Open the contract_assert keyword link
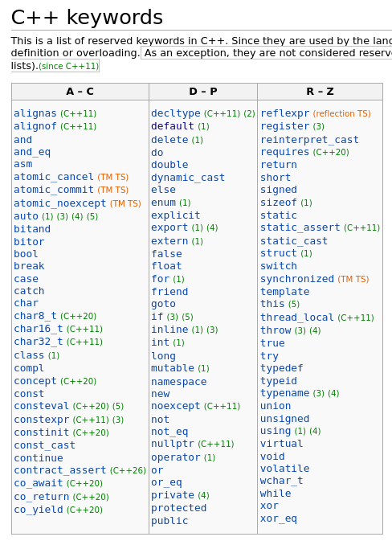392x545 pixels. click(59, 470)
